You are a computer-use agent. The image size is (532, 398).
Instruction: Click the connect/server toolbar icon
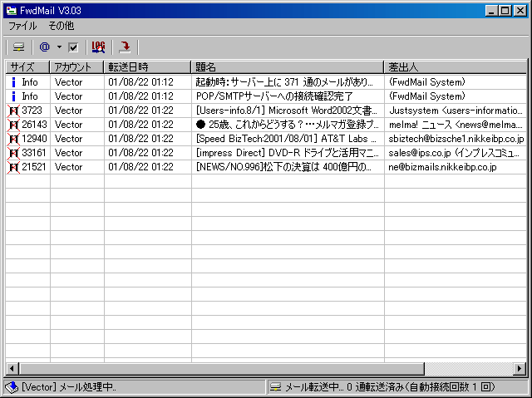pyautogui.click(x=18, y=47)
